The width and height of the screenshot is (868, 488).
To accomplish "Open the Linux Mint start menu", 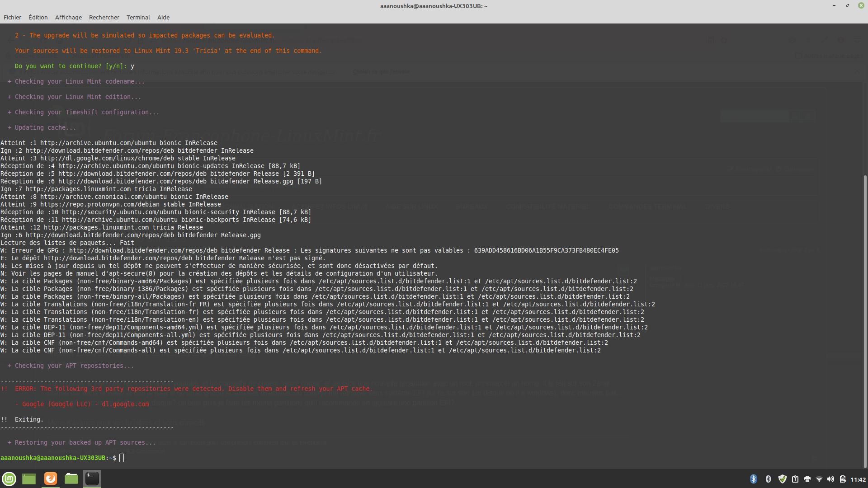I will click(9, 479).
